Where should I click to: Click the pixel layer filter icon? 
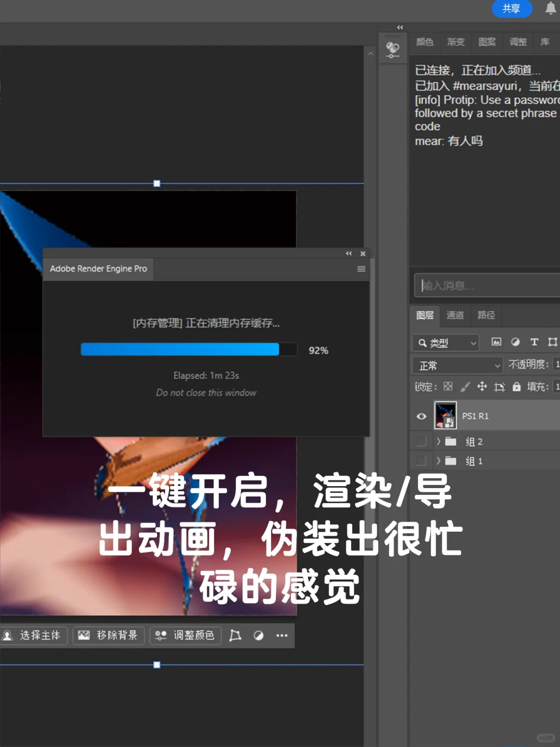click(x=496, y=342)
